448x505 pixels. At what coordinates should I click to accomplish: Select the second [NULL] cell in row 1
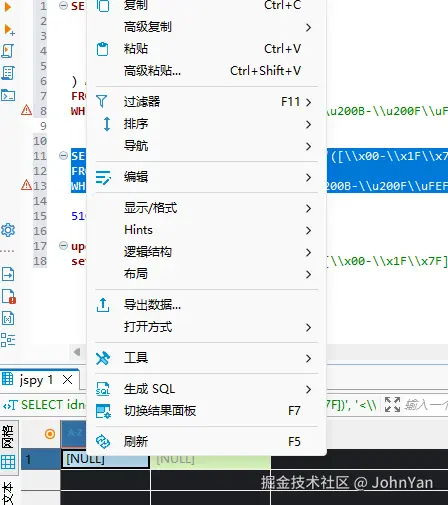pos(210,459)
